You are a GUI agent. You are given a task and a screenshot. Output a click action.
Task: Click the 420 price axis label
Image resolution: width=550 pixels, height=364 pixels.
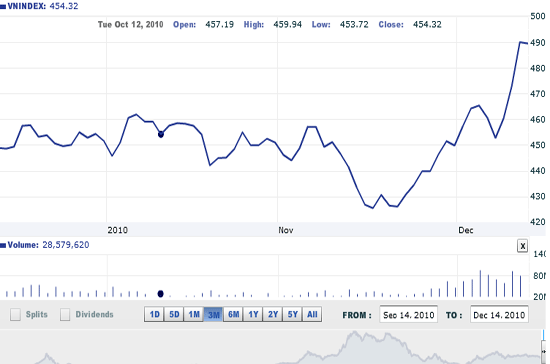click(537, 222)
